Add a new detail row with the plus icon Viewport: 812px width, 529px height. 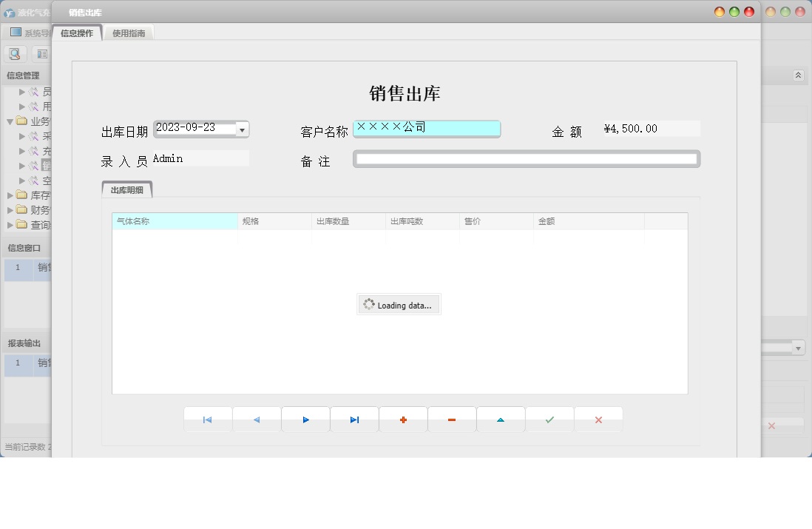pos(402,419)
